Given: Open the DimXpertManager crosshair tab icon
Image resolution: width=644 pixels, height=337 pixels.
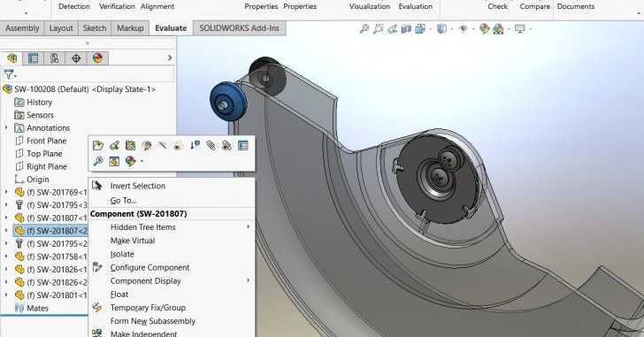Looking at the screenshot, I should click(x=76, y=58).
